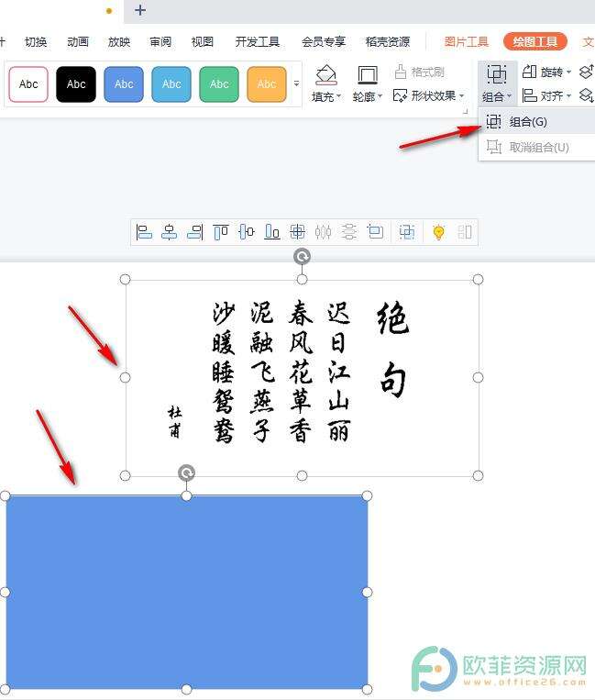Open the Group (组合) dropdown in ribbon
595x700 pixels.
click(x=496, y=83)
